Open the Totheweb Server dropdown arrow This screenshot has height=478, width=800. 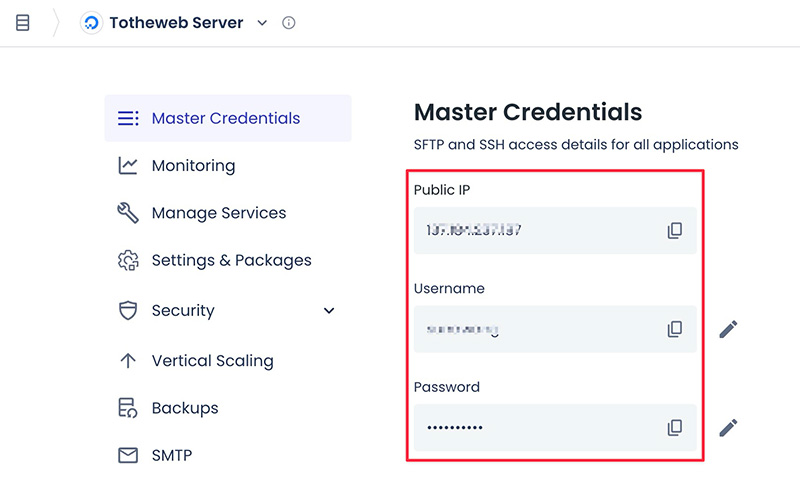(262, 23)
